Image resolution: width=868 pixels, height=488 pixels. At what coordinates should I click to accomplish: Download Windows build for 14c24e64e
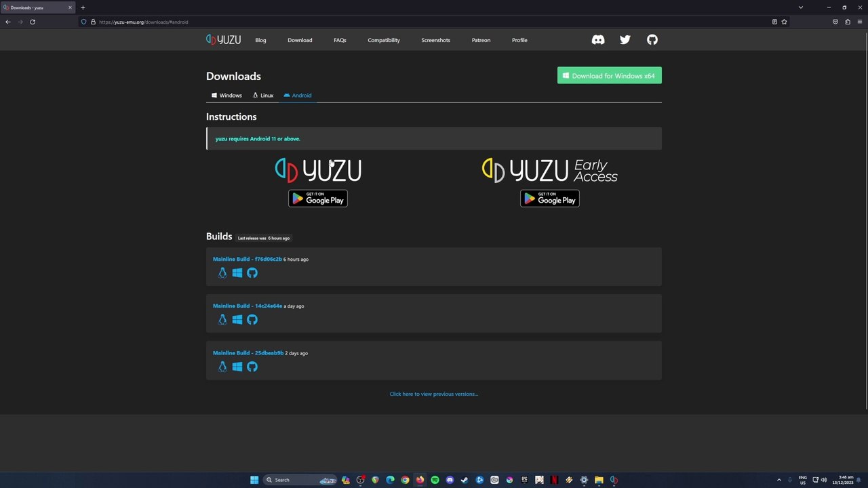(237, 319)
